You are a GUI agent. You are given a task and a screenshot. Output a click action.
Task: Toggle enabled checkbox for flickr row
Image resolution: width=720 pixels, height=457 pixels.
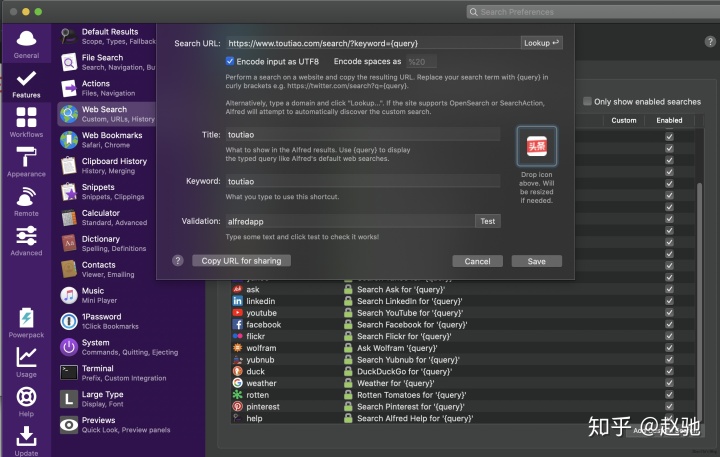669,336
